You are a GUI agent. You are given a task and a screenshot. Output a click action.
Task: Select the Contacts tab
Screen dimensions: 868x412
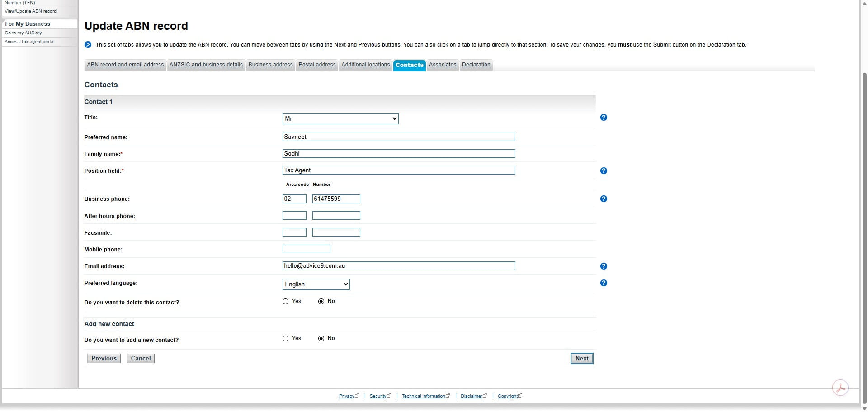pos(410,66)
